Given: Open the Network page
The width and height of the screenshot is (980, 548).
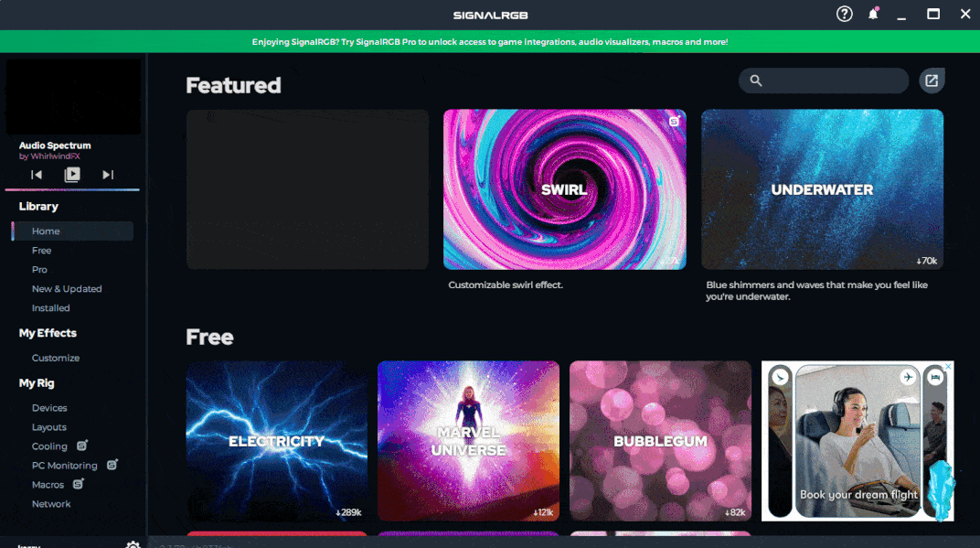Looking at the screenshot, I should [x=51, y=504].
